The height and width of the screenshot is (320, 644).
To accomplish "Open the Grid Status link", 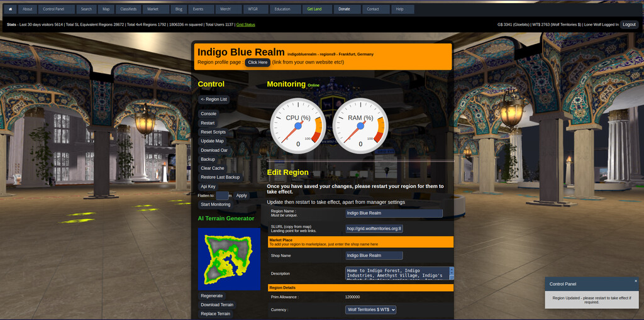I will point(245,25).
